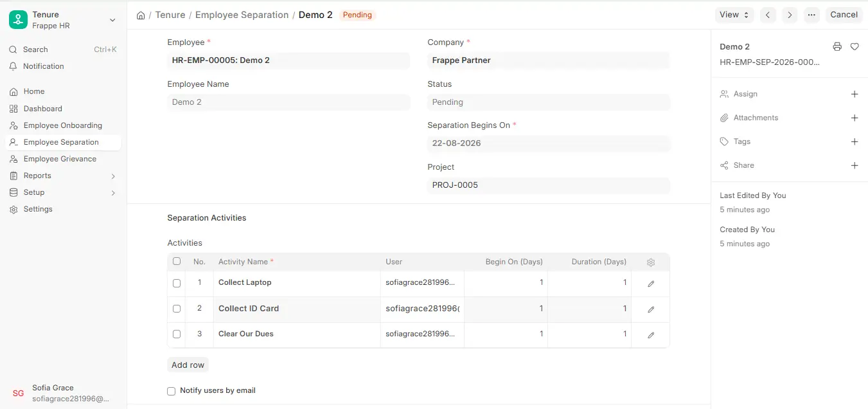Add assignee with Assign plus icon
The image size is (868, 409).
[x=855, y=94]
